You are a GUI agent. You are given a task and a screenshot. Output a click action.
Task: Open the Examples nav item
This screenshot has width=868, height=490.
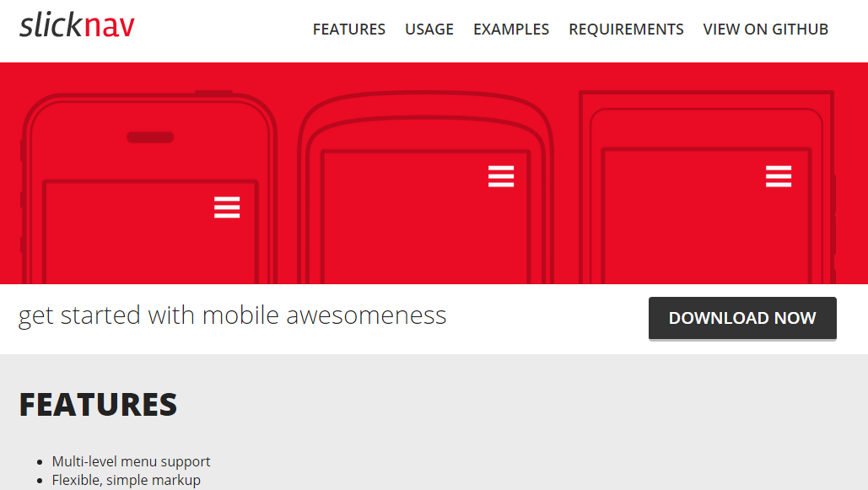pyautogui.click(x=511, y=30)
